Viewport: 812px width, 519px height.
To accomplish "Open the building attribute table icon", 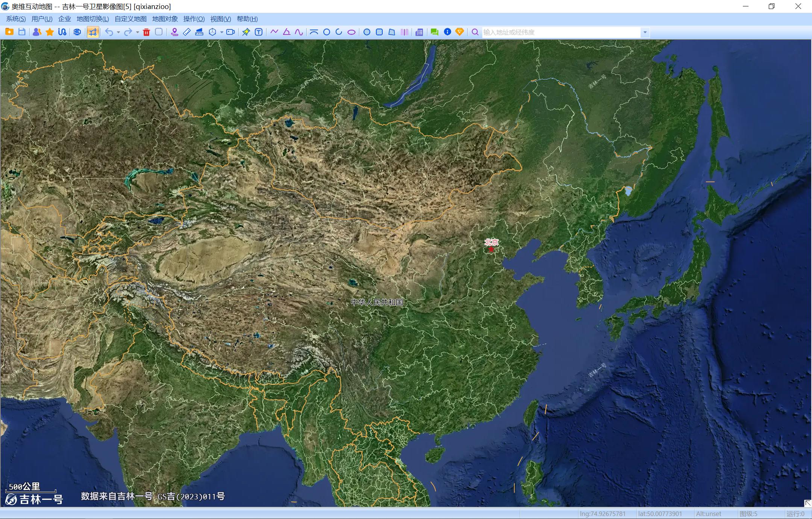I will click(x=419, y=32).
